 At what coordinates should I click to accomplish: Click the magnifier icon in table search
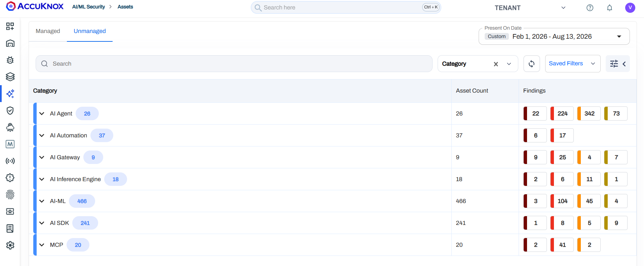click(44, 64)
